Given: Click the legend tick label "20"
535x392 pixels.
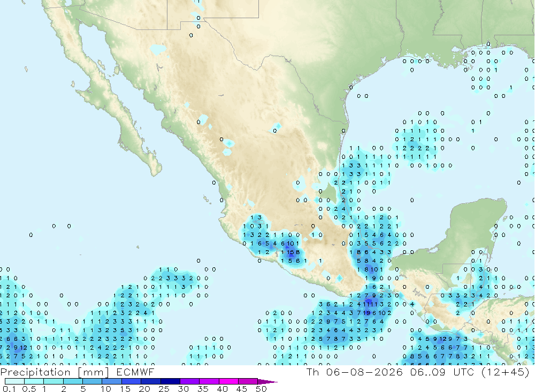Looking at the screenshot, I should tap(144, 389).
